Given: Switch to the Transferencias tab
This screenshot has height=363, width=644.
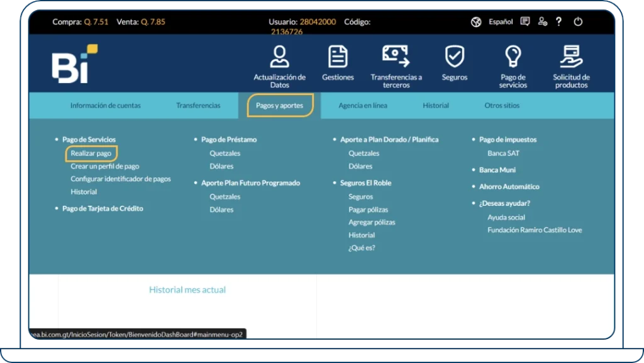Looking at the screenshot, I should pyautogui.click(x=198, y=106).
